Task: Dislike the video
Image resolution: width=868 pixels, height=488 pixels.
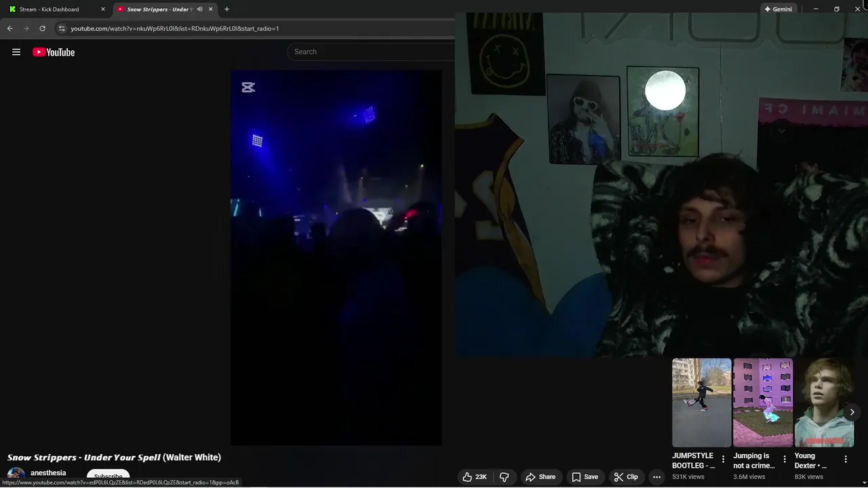Action: pos(505,477)
